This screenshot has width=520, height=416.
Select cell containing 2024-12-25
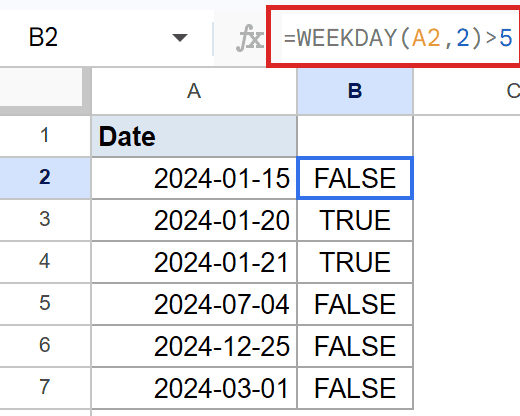[x=194, y=346]
